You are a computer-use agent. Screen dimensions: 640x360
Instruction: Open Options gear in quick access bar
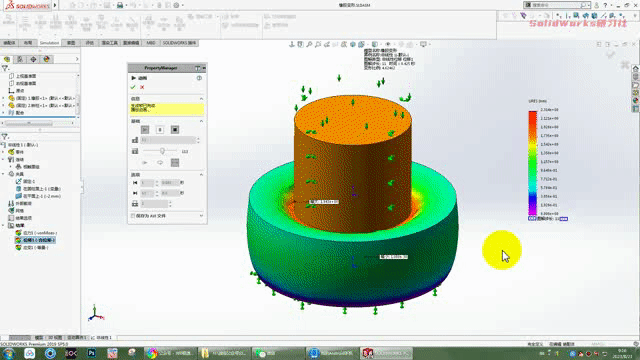click(176, 5)
